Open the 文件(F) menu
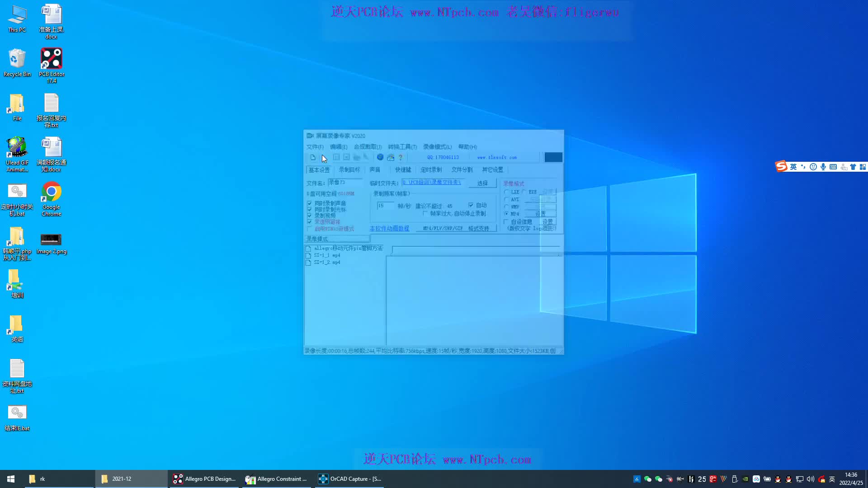 (x=315, y=147)
